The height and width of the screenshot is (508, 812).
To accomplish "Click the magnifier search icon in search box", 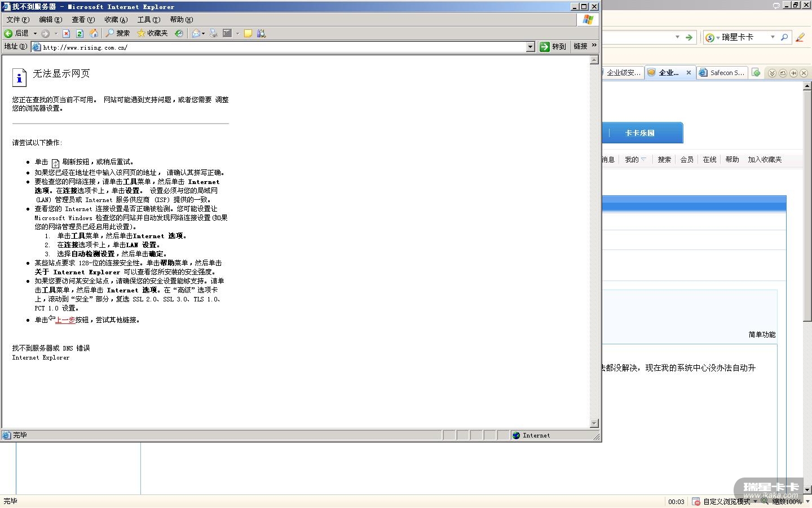I will [x=784, y=37].
